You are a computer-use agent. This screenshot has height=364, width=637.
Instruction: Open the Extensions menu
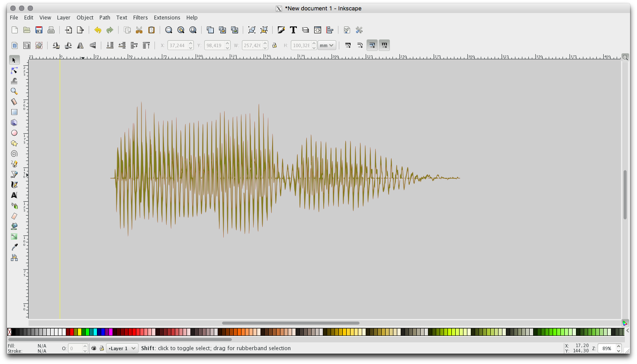click(x=167, y=18)
